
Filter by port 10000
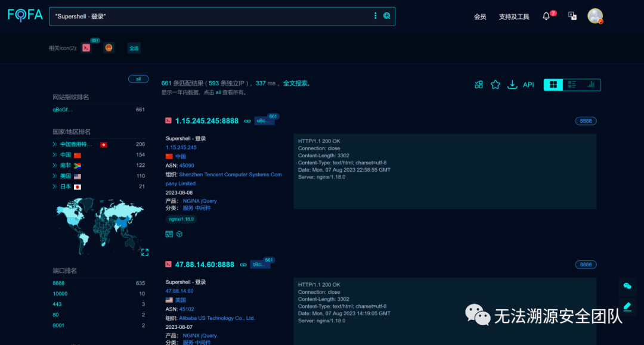60,294
